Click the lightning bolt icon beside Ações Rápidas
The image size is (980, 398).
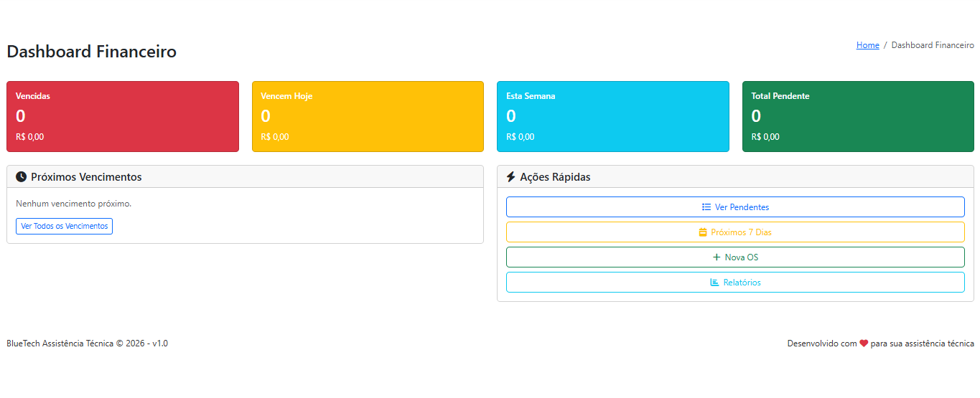pyautogui.click(x=510, y=176)
